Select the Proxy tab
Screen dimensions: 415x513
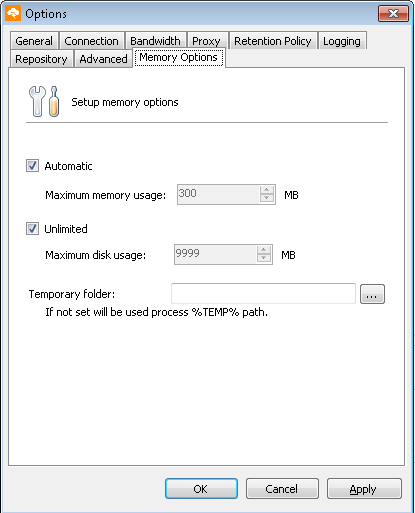[x=207, y=41]
